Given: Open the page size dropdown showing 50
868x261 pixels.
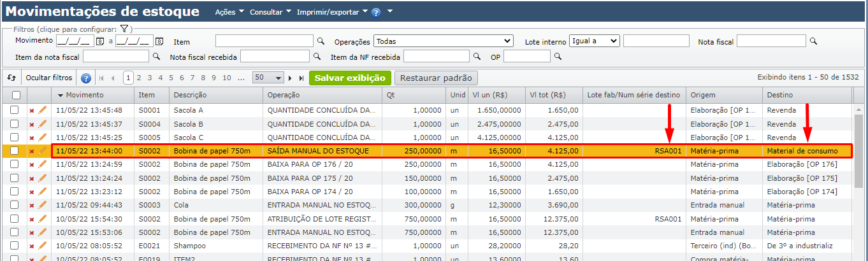Looking at the screenshot, I should [x=268, y=78].
